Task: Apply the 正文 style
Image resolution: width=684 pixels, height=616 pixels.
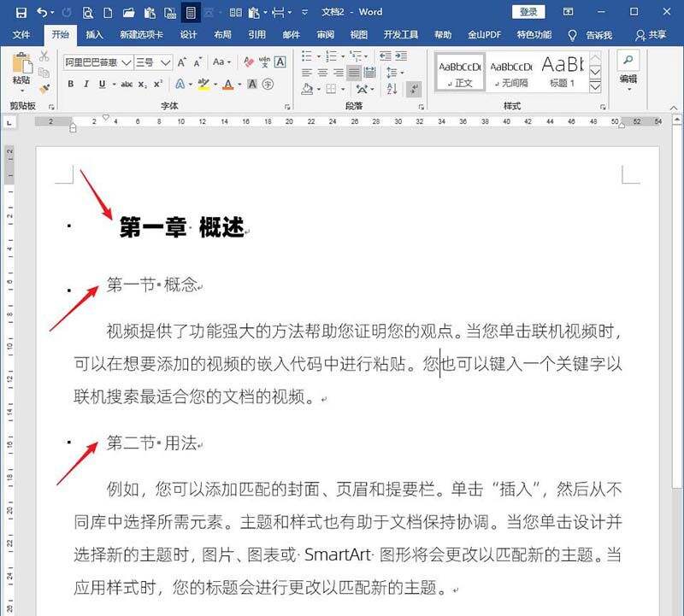Action: (x=460, y=72)
